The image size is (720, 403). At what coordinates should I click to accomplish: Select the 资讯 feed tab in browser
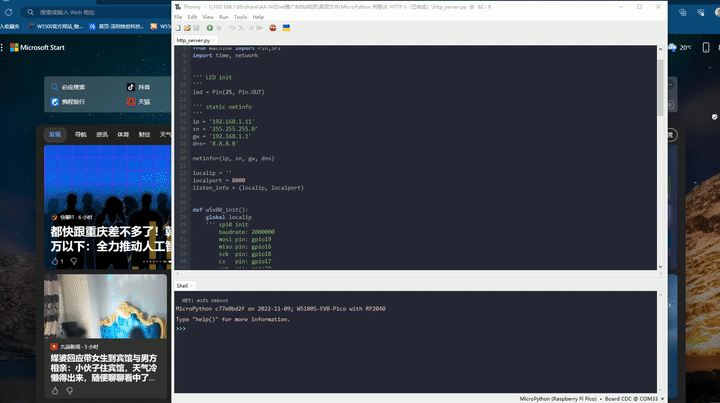102,134
